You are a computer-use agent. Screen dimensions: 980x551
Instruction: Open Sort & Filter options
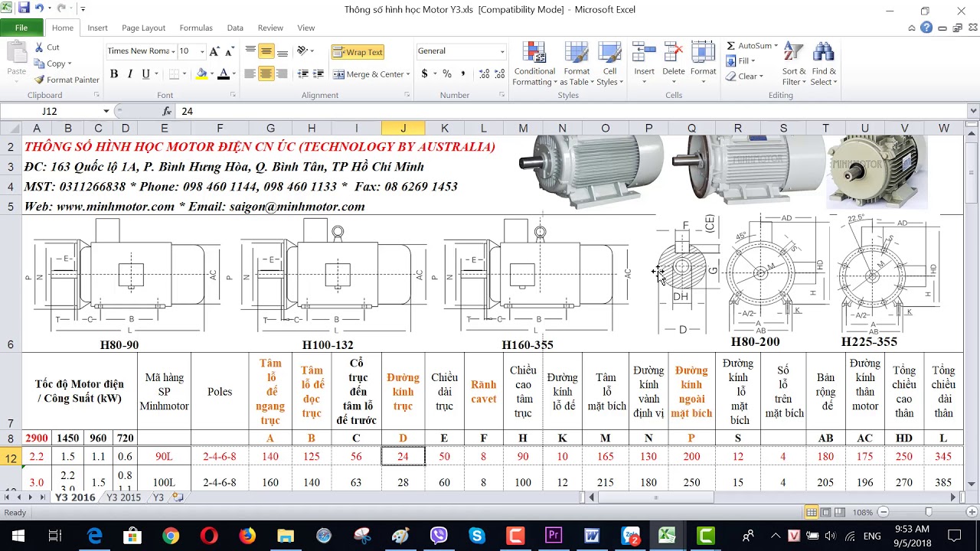pos(794,64)
